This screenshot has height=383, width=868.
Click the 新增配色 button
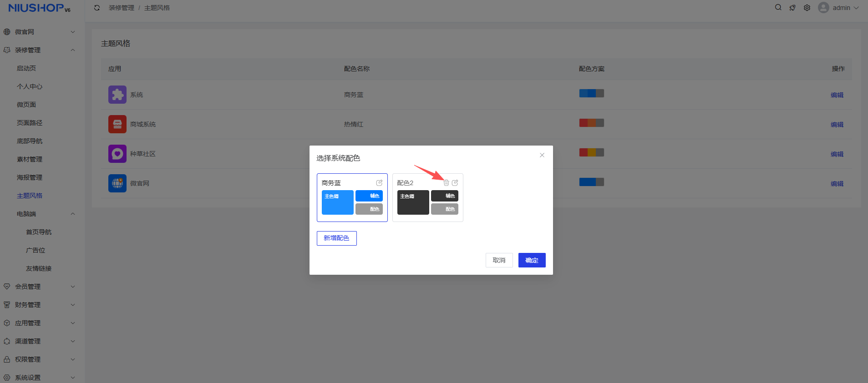336,238
